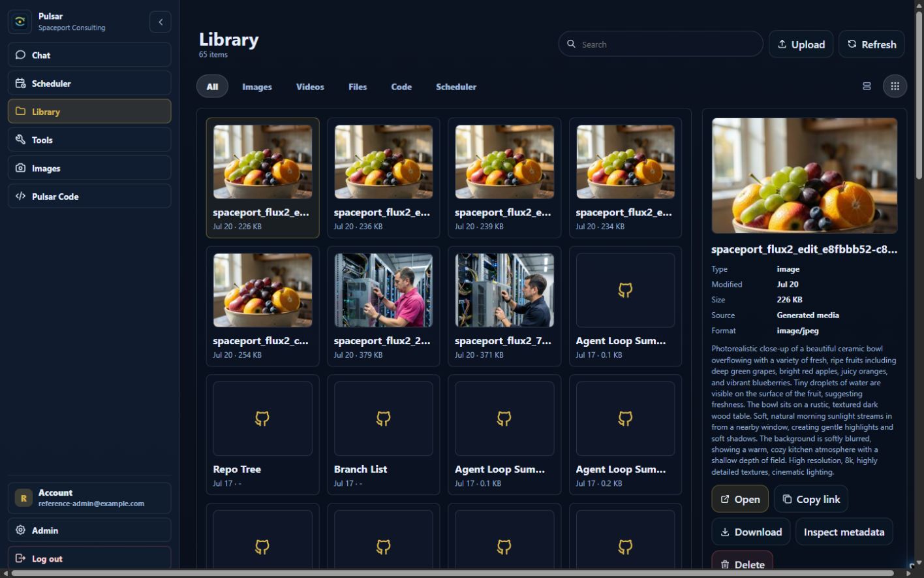Click the Copy link clipboard icon
This screenshot has height=578, width=924.
coord(787,499)
